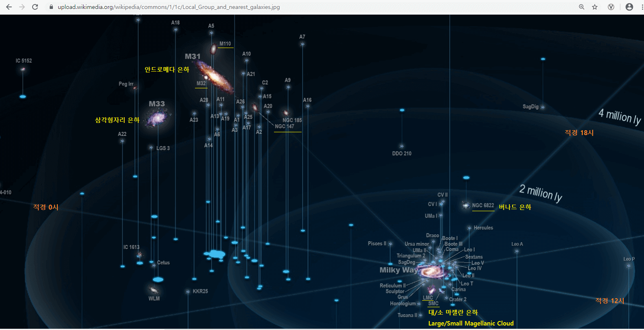This screenshot has height=330, width=644.
Task: Click the Ursa minor label
Action: (x=417, y=244)
